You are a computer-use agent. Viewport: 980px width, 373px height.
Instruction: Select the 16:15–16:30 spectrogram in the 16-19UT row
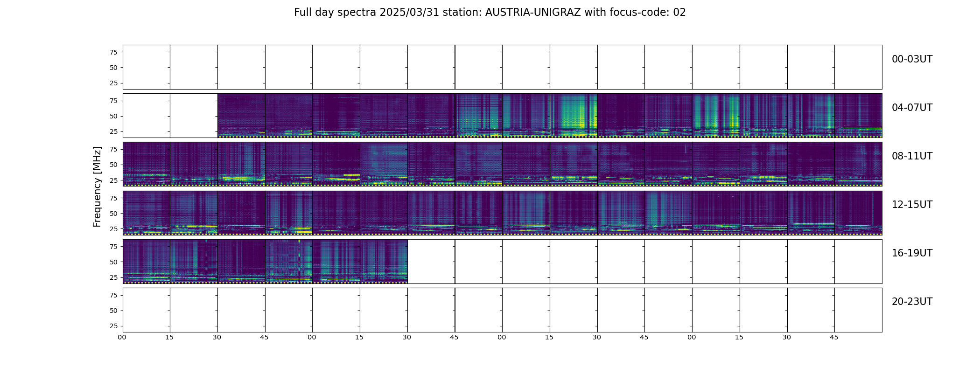(x=194, y=261)
